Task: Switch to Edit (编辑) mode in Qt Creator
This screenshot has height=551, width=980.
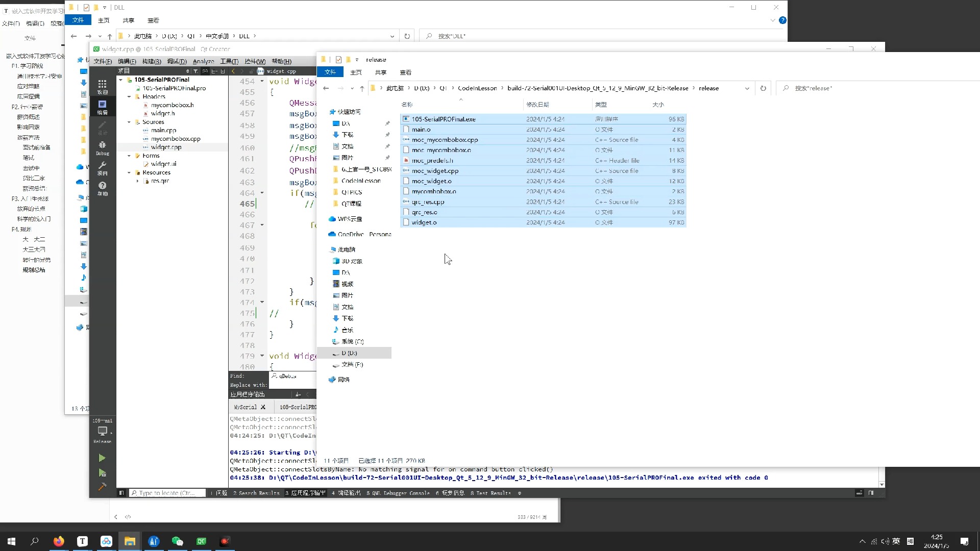Action: click(102, 107)
